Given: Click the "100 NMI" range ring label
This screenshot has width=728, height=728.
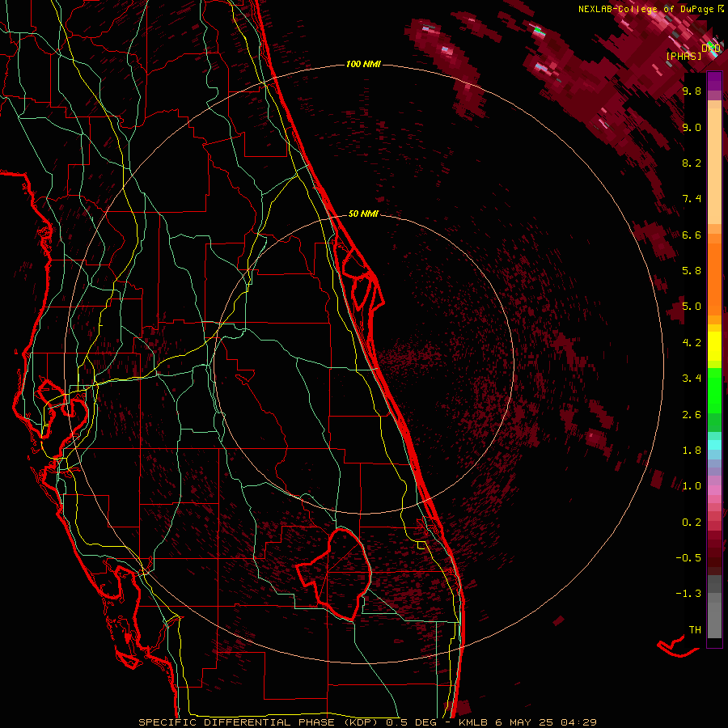Looking at the screenshot, I should (363, 64).
